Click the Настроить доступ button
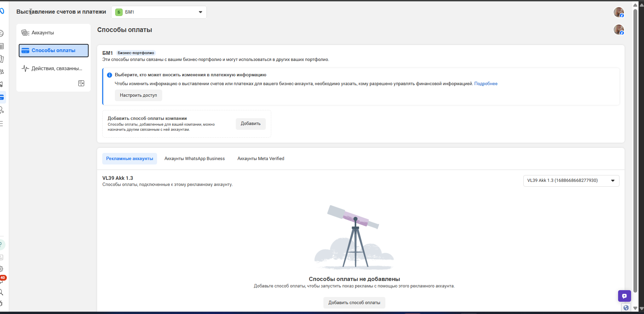The width and height of the screenshot is (644, 314). click(138, 95)
